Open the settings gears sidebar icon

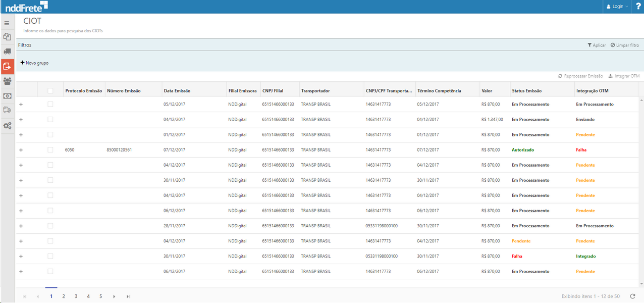click(x=7, y=126)
